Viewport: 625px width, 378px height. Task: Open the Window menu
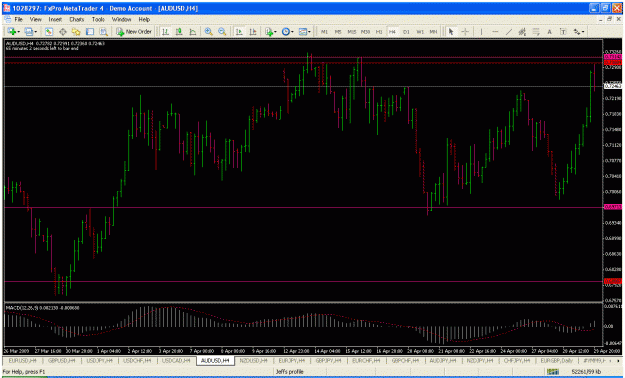click(x=121, y=19)
